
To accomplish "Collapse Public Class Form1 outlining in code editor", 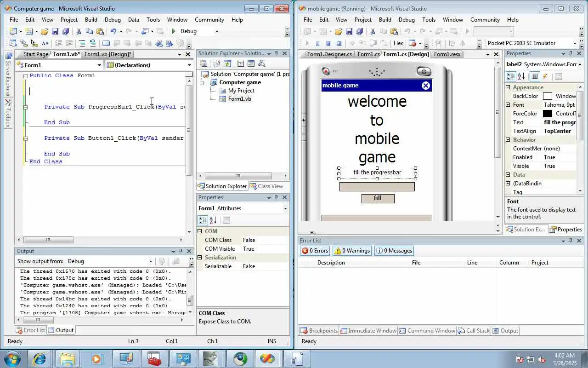I will pos(25,76).
